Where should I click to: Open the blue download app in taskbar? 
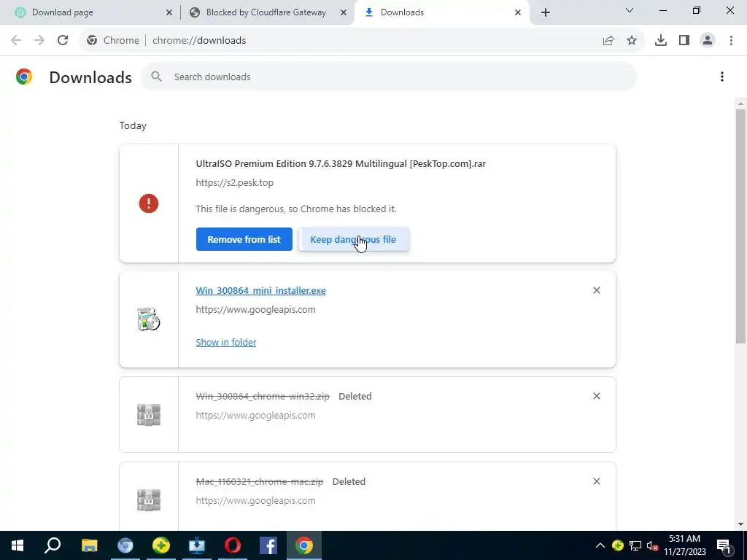[x=197, y=545]
